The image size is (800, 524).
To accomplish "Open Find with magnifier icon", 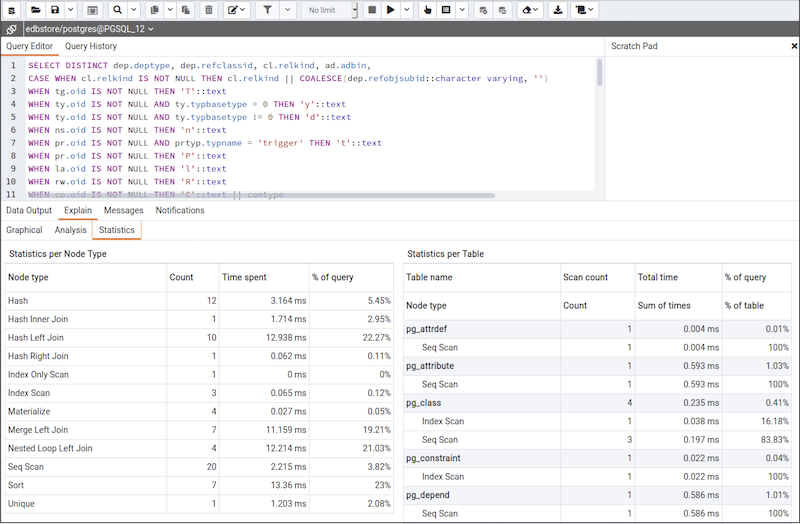I will click(x=118, y=10).
